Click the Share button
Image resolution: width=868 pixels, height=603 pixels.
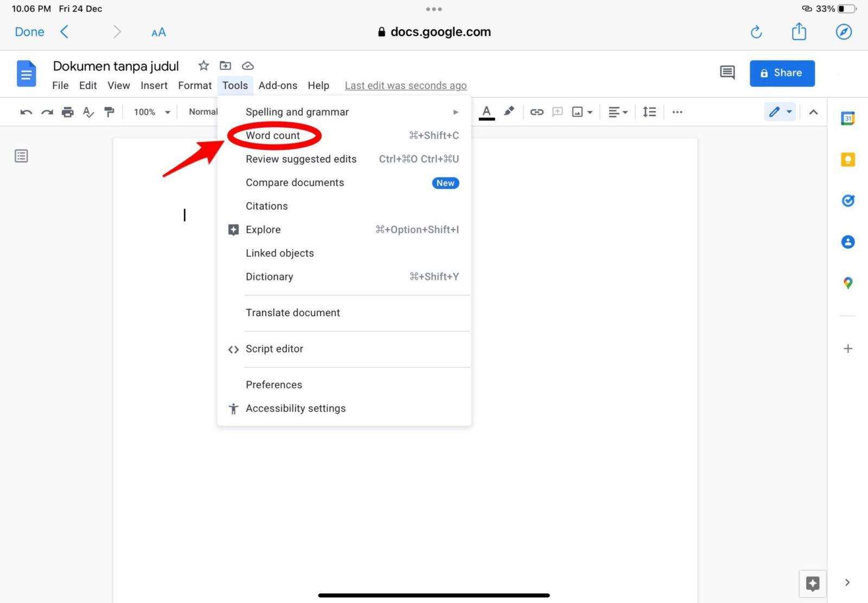(x=782, y=73)
